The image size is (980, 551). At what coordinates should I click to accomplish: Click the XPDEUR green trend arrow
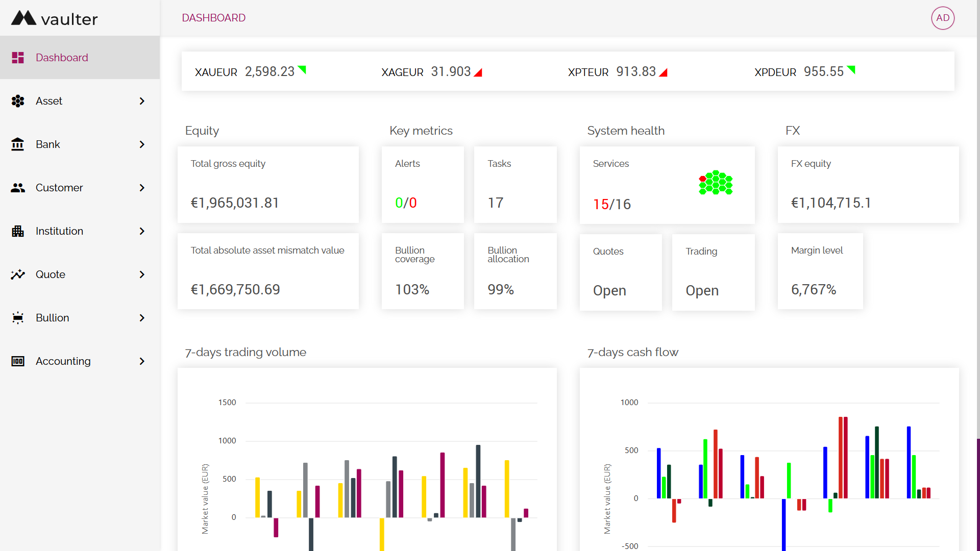click(851, 70)
